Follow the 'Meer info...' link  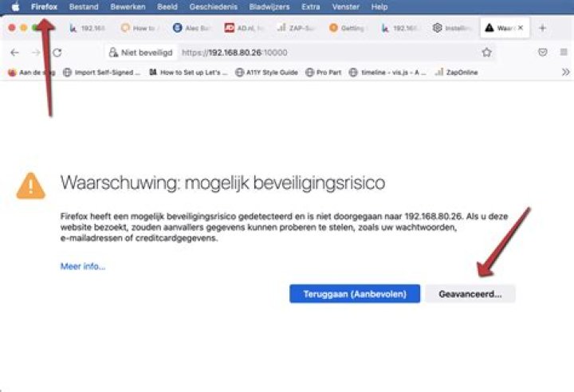tap(83, 266)
